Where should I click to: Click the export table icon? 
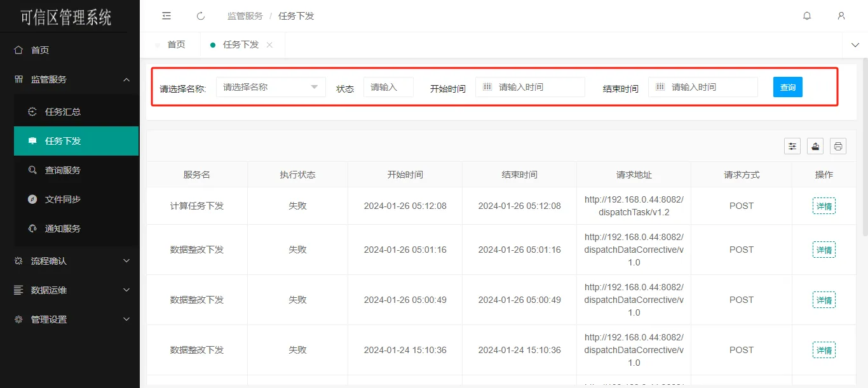pyautogui.click(x=815, y=146)
